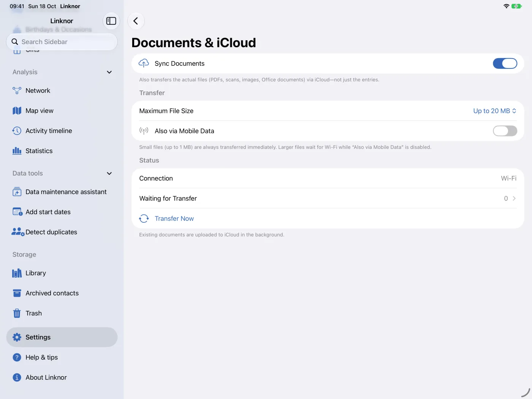
Task: Open About Linknor
Action: click(x=62, y=377)
